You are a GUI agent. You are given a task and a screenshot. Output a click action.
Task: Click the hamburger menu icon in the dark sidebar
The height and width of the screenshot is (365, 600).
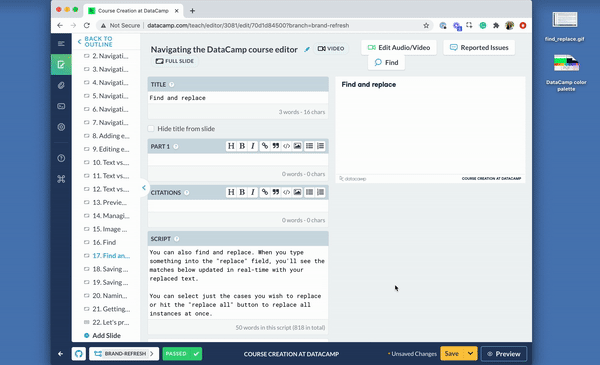pos(61,44)
